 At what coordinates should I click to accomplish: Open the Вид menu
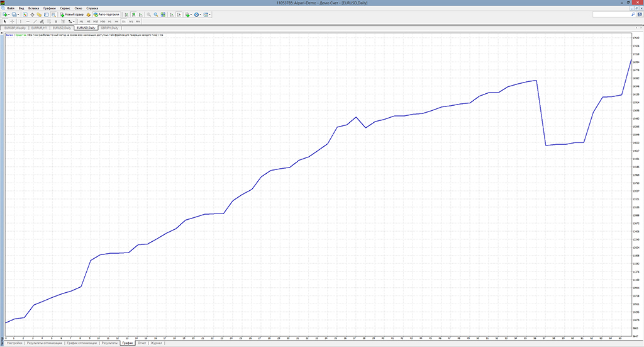(21, 8)
